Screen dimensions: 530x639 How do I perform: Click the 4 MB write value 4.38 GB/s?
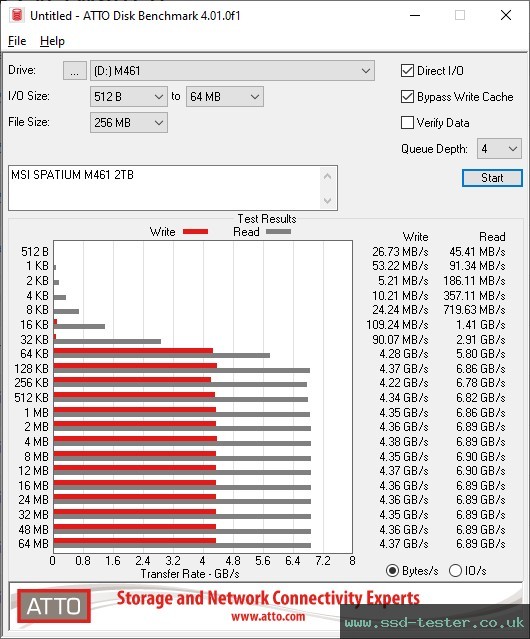point(404,442)
